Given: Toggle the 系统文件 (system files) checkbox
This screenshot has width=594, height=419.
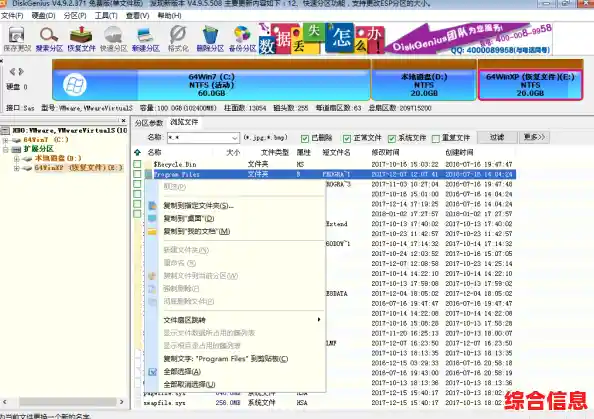Looking at the screenshot, I should pyautogui.click(x=392, y=139).
